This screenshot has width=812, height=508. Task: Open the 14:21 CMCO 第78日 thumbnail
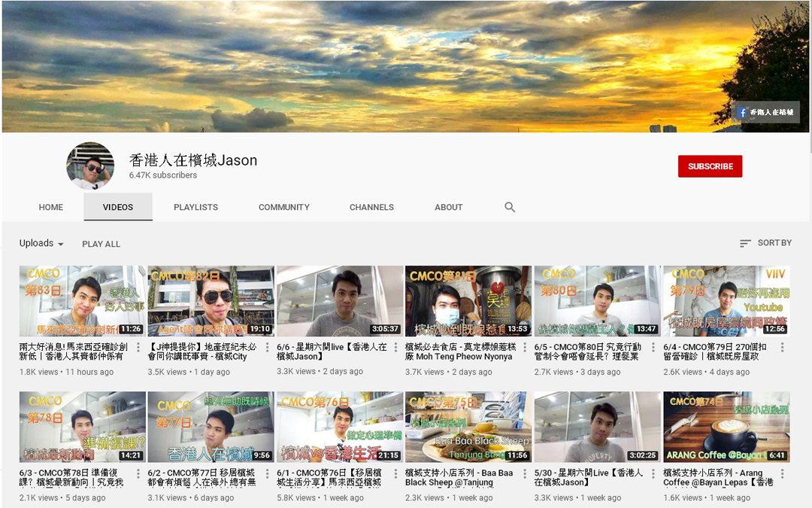tap(83, 427)
